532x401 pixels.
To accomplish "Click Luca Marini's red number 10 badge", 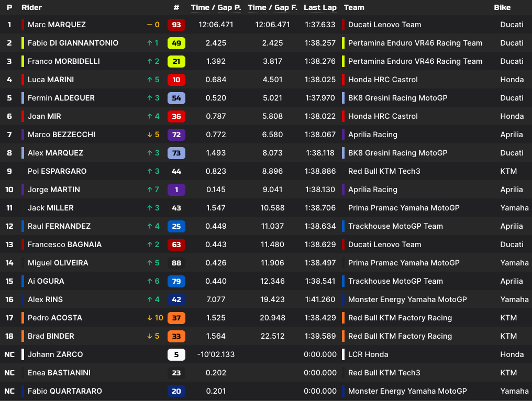I will [176, 80].
